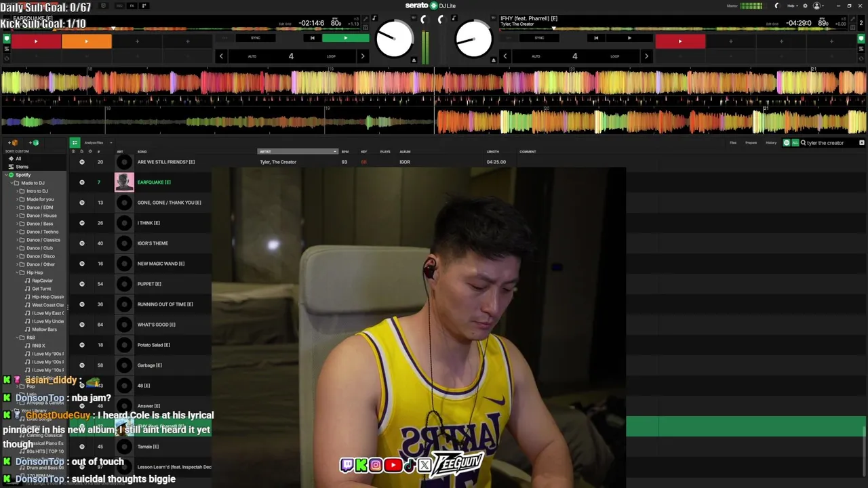Sort library by ALBUM column
Image resolution: width=868 pixels, height=488 pixels.
click(x=405, y=152)
